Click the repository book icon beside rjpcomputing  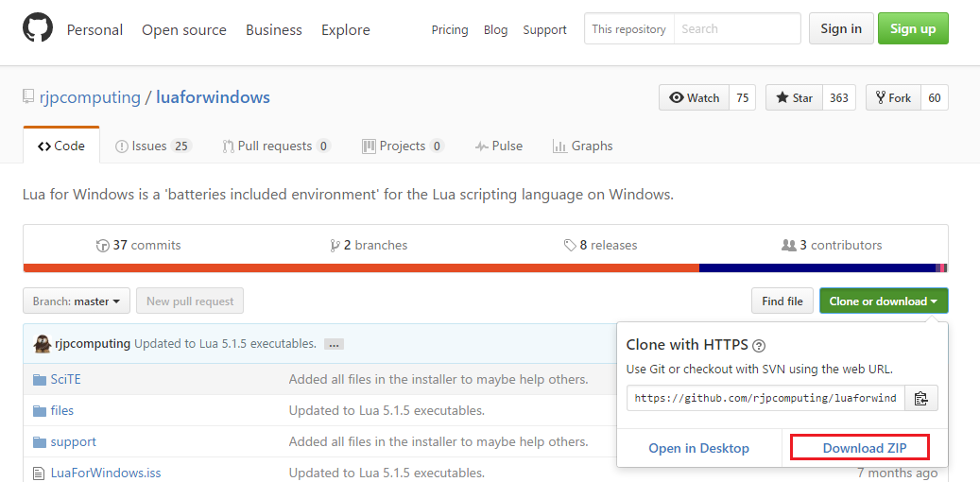click(x=28, y=97)
